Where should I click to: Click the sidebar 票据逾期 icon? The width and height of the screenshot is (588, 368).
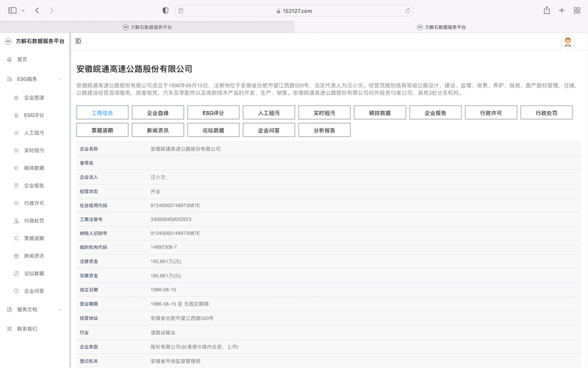pos(16,238)
